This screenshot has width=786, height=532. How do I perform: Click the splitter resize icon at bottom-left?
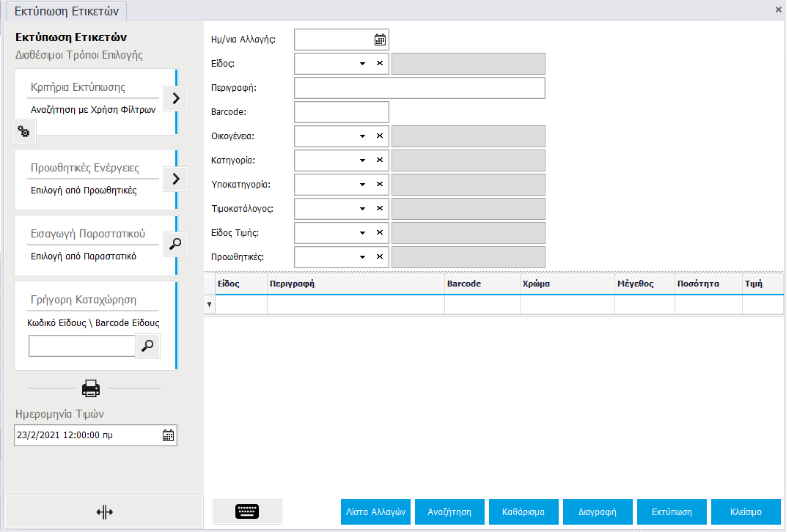pyautogui.click(x=104, y=511)
